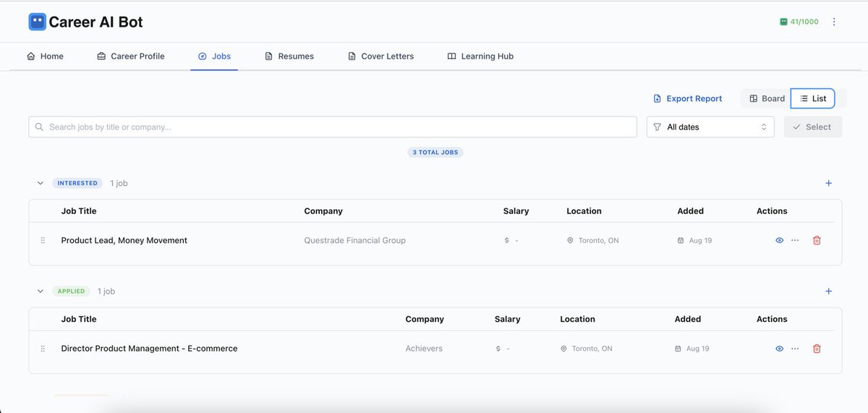
Task: Click the magnifier icon in the search box
Action: pos(39,127)
